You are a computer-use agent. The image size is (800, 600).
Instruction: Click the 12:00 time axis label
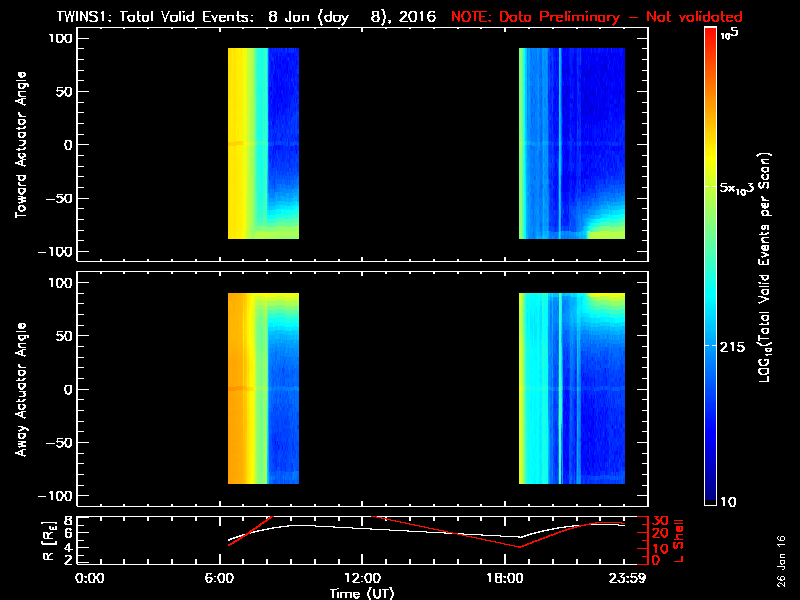click(362, 579)
